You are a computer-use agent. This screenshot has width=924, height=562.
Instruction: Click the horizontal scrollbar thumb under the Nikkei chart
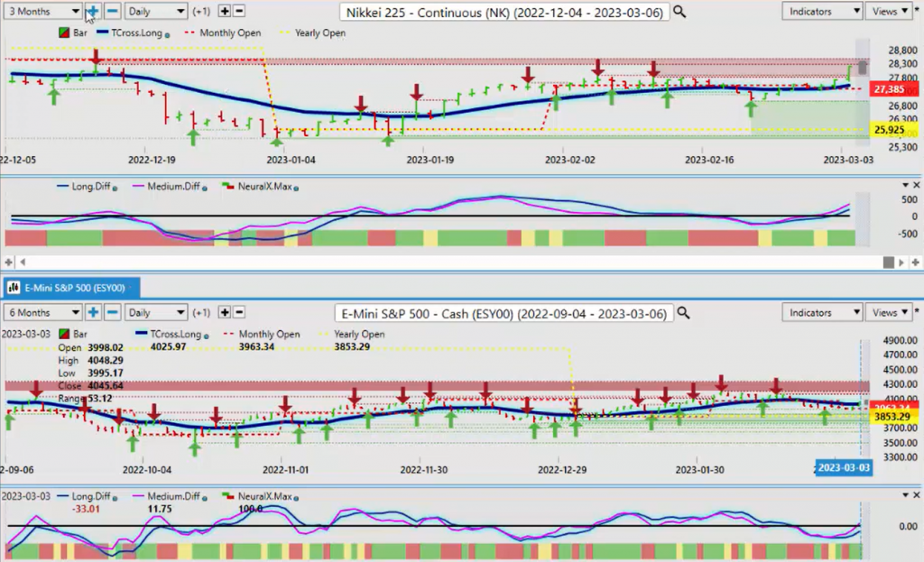tap(889, 263)
